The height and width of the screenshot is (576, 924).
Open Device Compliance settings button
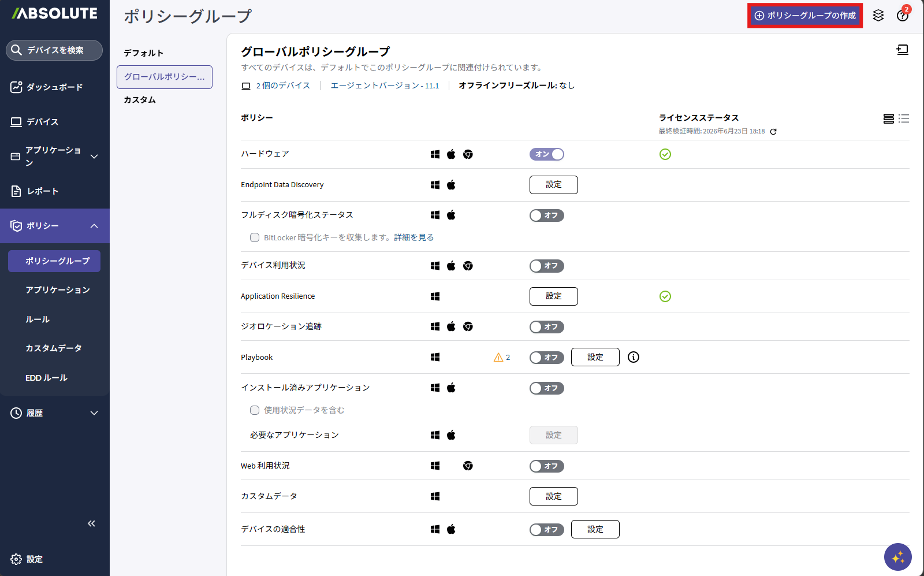[595, 529]
